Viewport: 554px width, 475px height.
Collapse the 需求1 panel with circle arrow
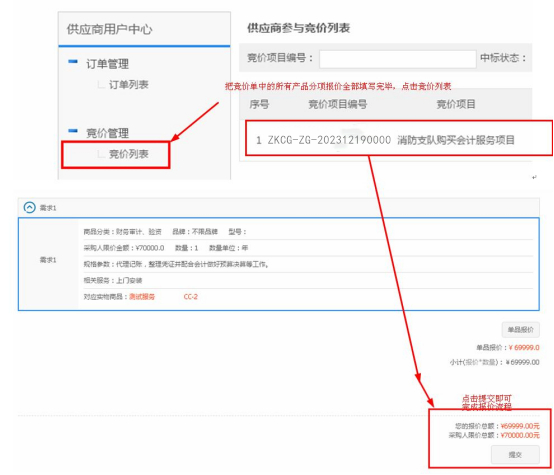pyautogui.click(x=30, y=207)
